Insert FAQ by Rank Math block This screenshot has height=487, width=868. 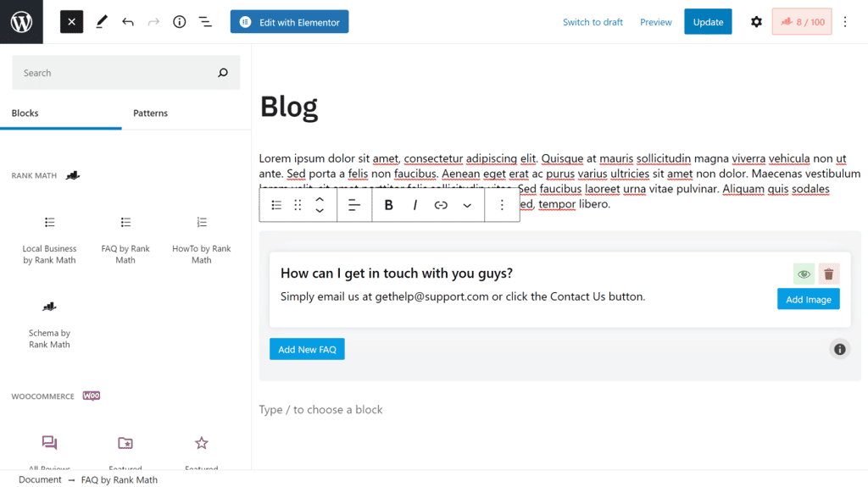[125, 241]
